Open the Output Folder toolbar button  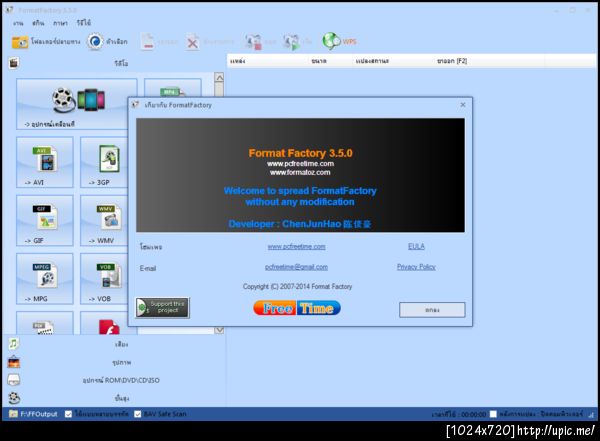[46, 41]
